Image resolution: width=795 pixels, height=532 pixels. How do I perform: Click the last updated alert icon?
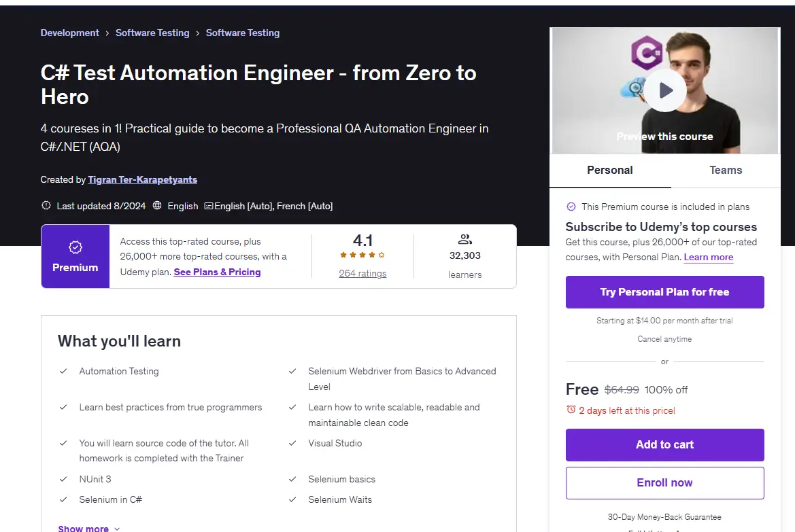(x=46, y=206)
